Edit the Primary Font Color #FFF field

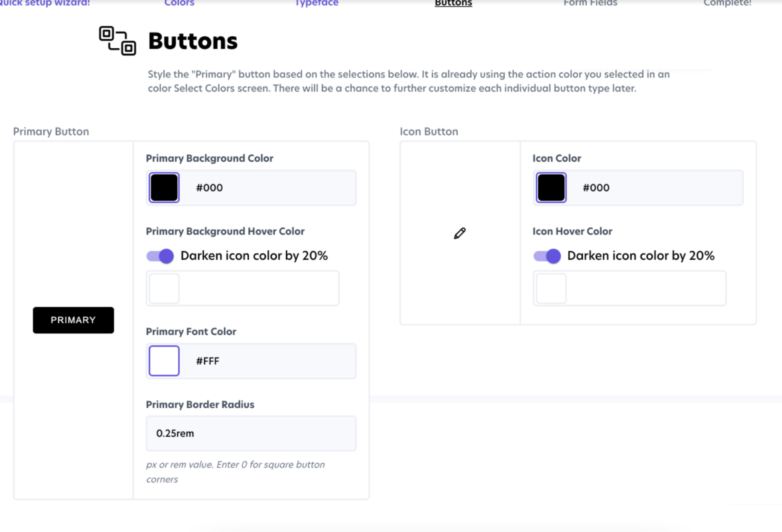click(x=269, y=361)
